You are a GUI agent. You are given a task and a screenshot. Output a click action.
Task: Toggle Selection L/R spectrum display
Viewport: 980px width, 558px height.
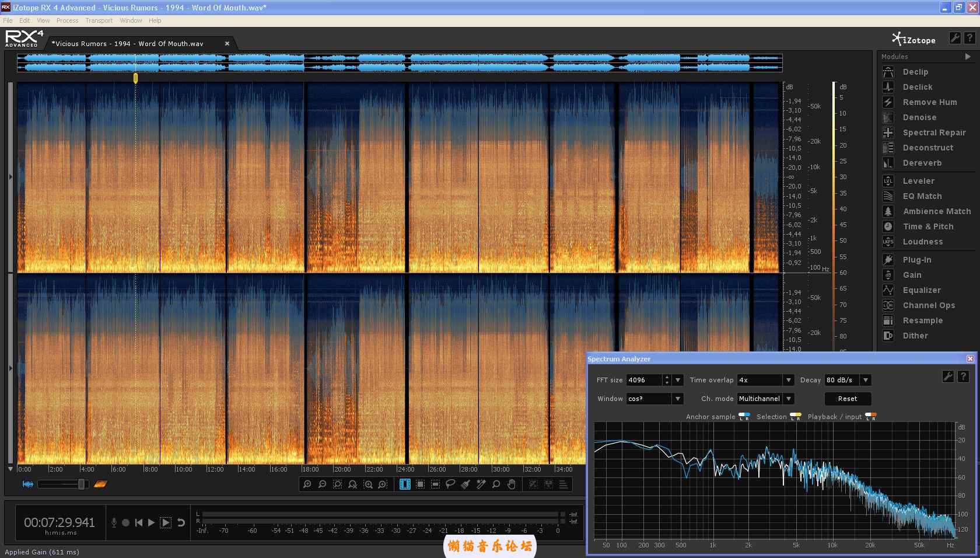coord(796,417)
